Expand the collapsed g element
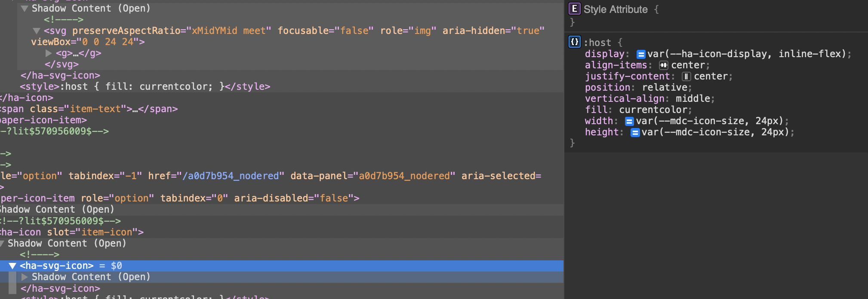The height and width of the screenshot is (299, 868). click(49, 53)
